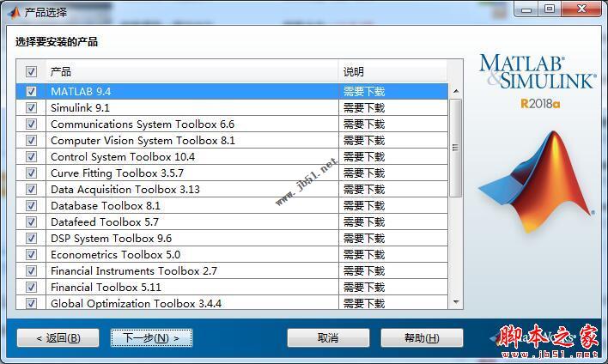Select Control System Toolbox 10.4 row
The width and height of the screenshot is (608, 364).
click(232, 156)
